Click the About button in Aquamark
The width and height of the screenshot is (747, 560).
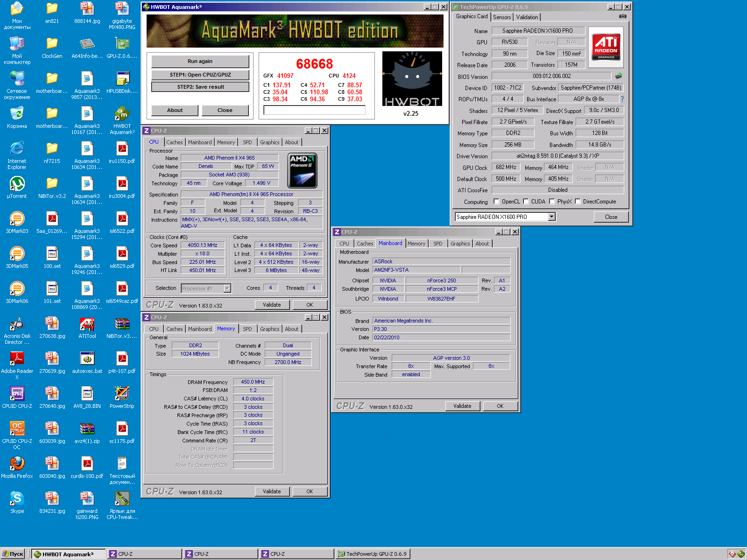[175, 110]
